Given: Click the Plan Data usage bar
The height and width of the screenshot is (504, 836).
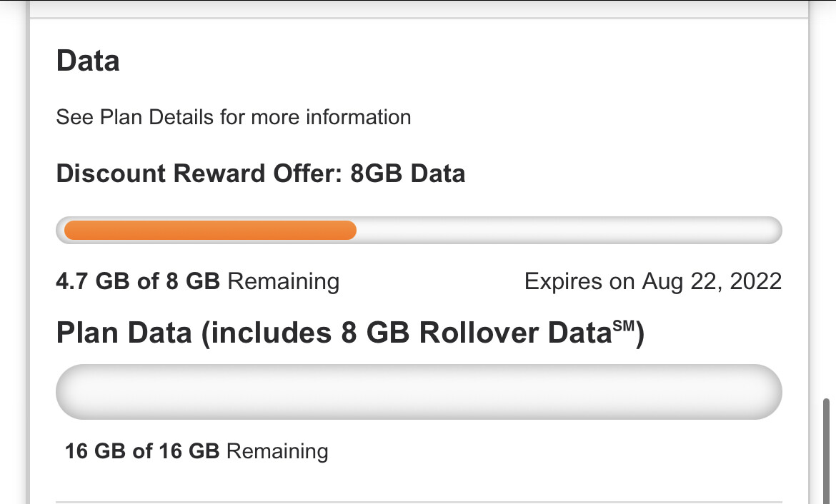Looking at the screenshot, I should [419, 392].
